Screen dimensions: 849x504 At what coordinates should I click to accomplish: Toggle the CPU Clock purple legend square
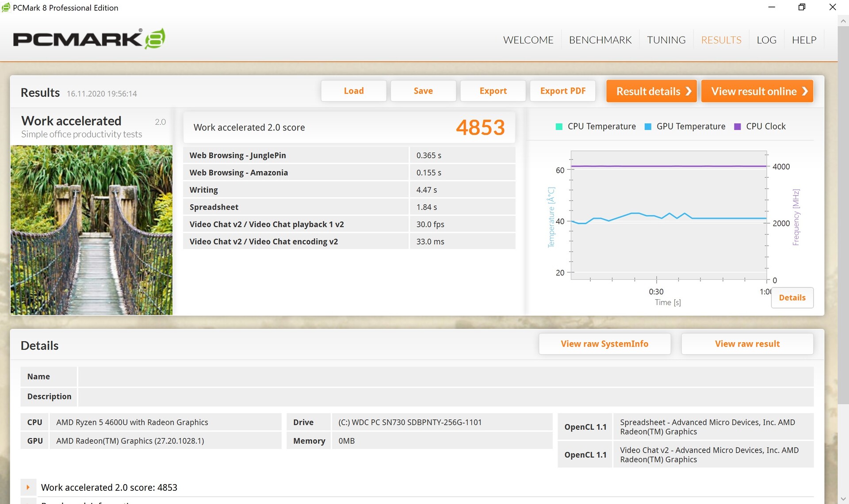[x=737, y=127]
